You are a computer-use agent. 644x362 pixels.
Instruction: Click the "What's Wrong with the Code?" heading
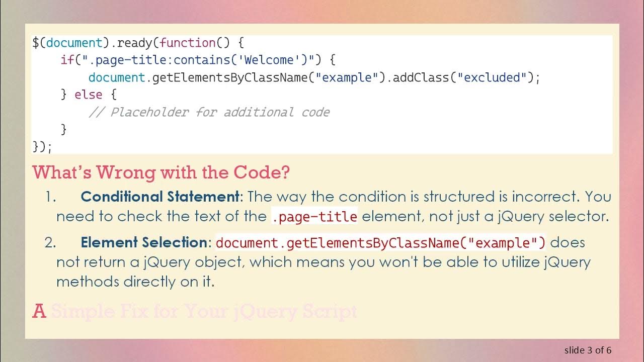(161, 172)
